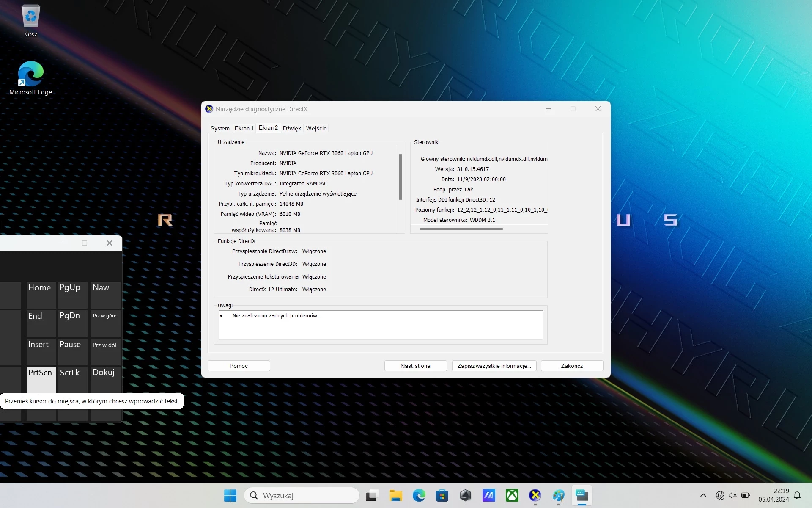Click the Nast. strona button
The height and width of the screenshot is (508, 812).
pyautogui.click(x=415, y=366)
